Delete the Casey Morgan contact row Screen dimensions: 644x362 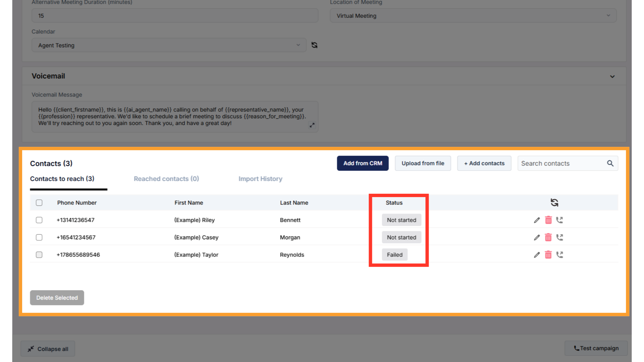coord(548,238)
